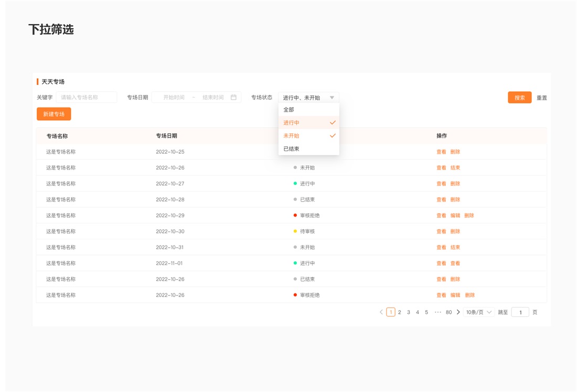Click the 结束时间 end date field
The width and height of the screenshot is (577, 392).
[213, 98]
